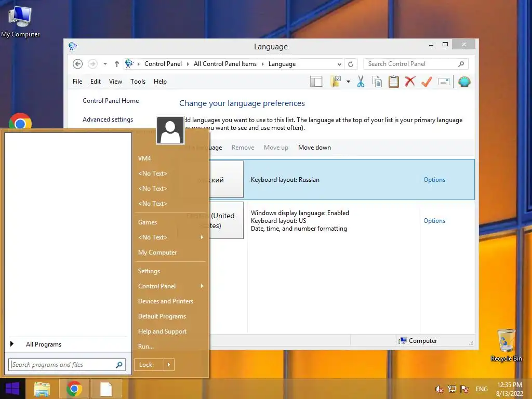Expand the Control Panel submenu arrow
This screenshot has width=532, height=399.
coord(202,286)
